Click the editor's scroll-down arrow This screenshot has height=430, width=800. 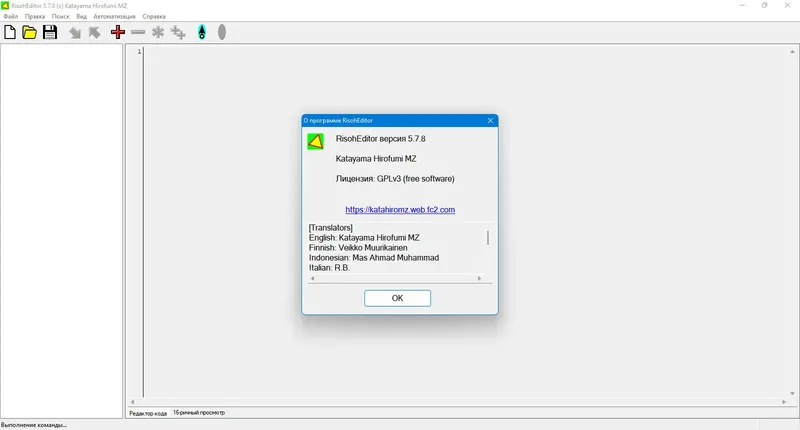[x=792, y=394]
